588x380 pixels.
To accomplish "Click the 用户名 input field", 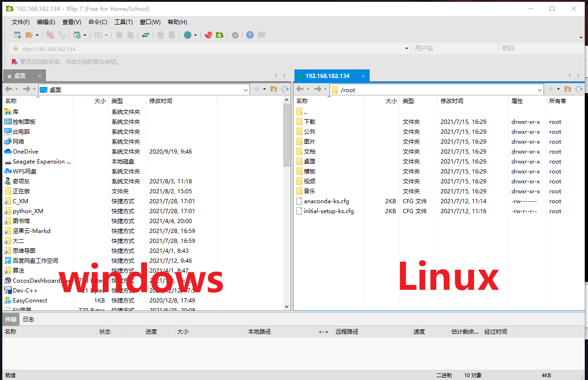I will point(455,48).
